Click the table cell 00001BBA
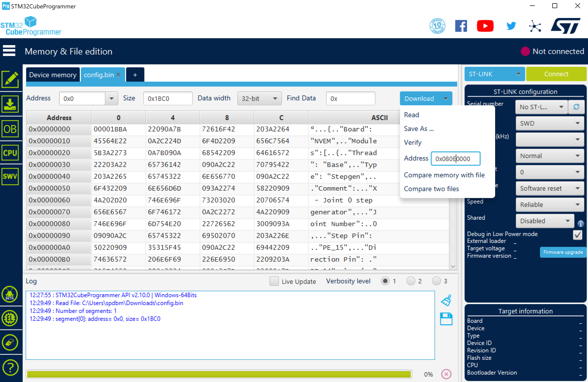 [x=118, y=129]
